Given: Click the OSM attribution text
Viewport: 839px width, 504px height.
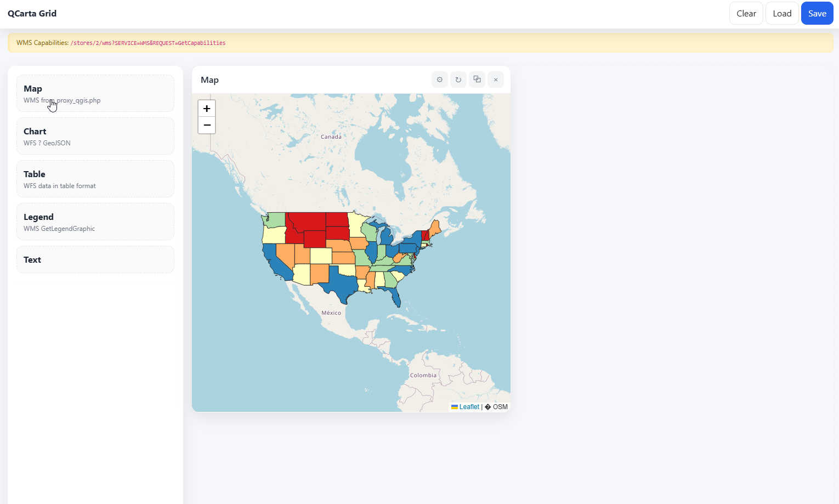Looking at the screenshot, I should (500, 407).
